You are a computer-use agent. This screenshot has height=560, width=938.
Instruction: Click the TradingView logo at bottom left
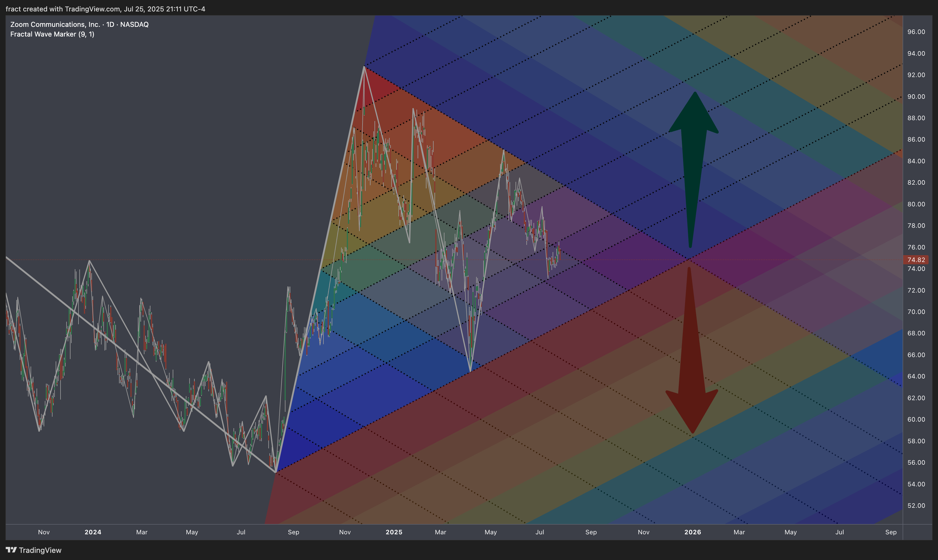click(x=34, y=550)
